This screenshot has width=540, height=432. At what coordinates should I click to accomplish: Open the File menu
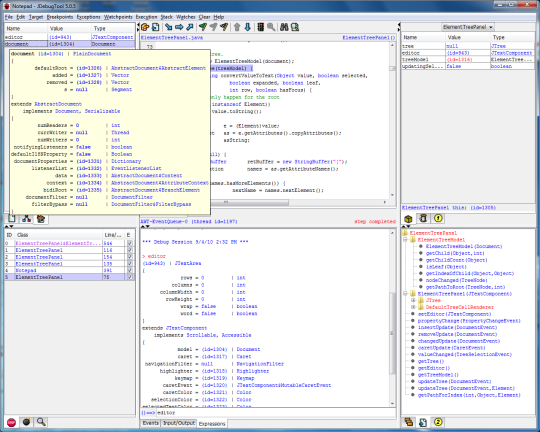click(9, 17)
